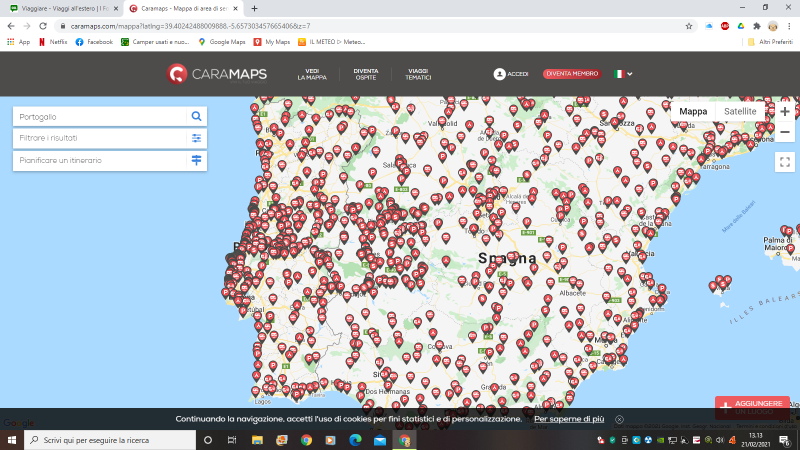Open the filter sliders icon in Filtrare i risultati
Viewport: 800px width, 450px height.
196,138
